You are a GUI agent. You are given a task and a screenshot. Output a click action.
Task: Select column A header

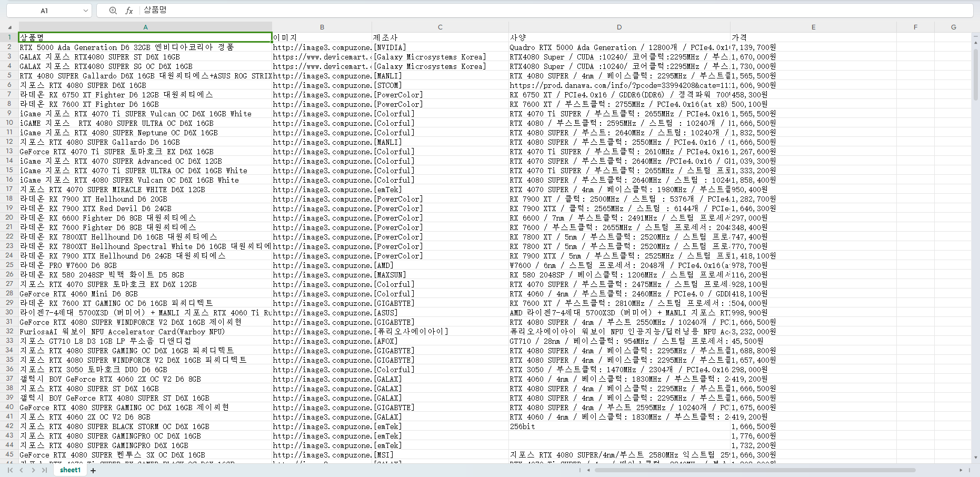click(145, 27)
